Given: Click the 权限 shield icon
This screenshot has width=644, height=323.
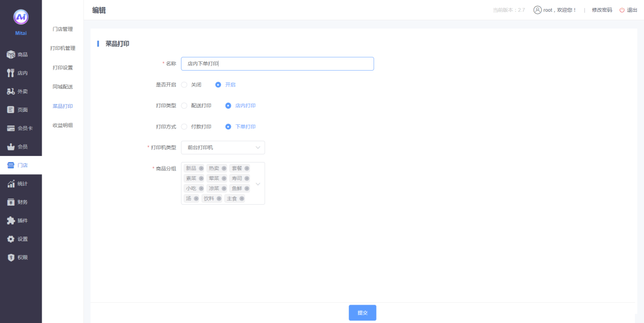Looking at the screenshot, I should [11, 257].
